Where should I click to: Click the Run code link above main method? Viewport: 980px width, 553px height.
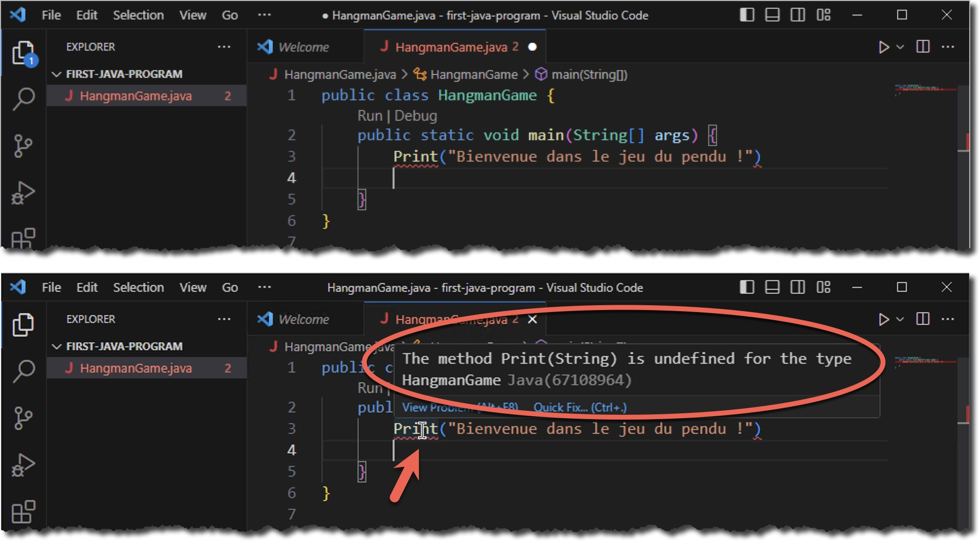point(367,115)
